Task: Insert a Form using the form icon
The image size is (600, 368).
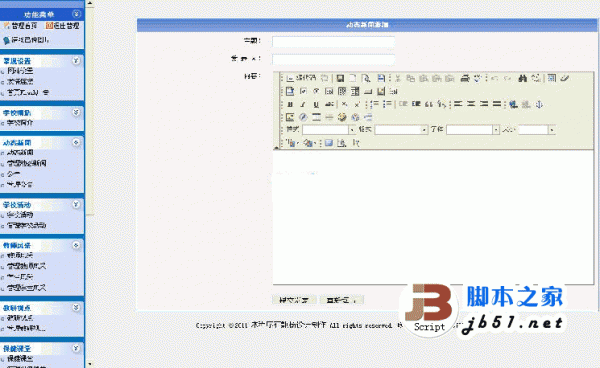Action: tap(290, 91)
